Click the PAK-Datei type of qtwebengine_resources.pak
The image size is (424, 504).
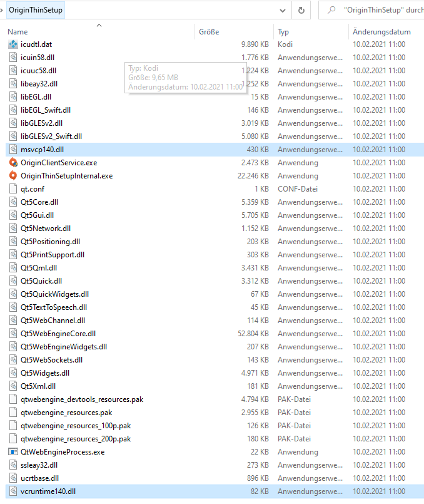[295, 413]
